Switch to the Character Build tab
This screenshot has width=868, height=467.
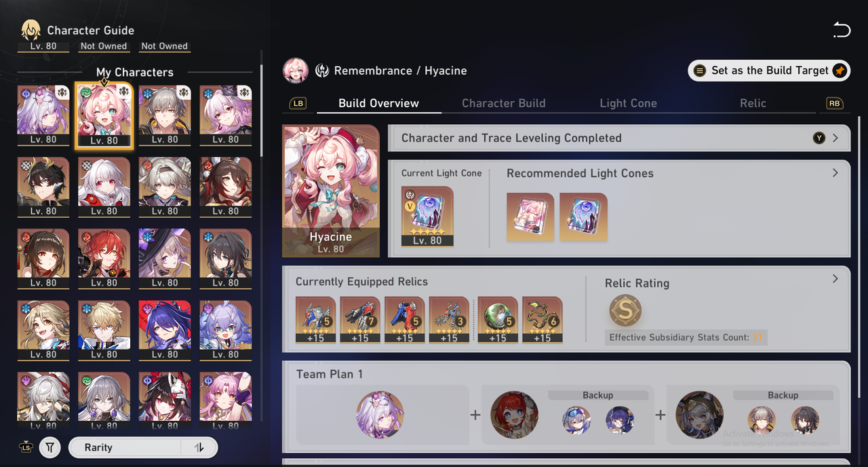point(503,103)
